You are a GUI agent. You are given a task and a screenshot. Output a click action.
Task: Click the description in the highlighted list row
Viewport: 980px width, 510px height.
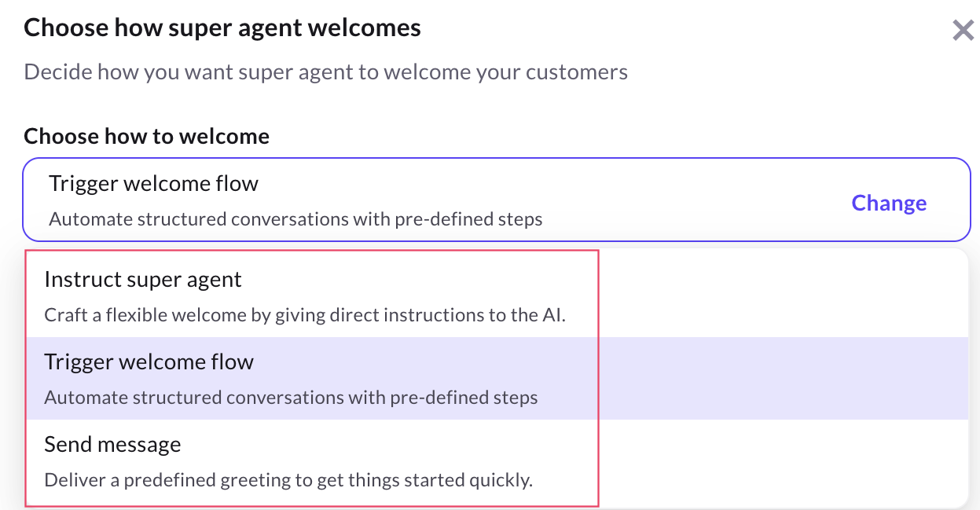coord(291,398)
